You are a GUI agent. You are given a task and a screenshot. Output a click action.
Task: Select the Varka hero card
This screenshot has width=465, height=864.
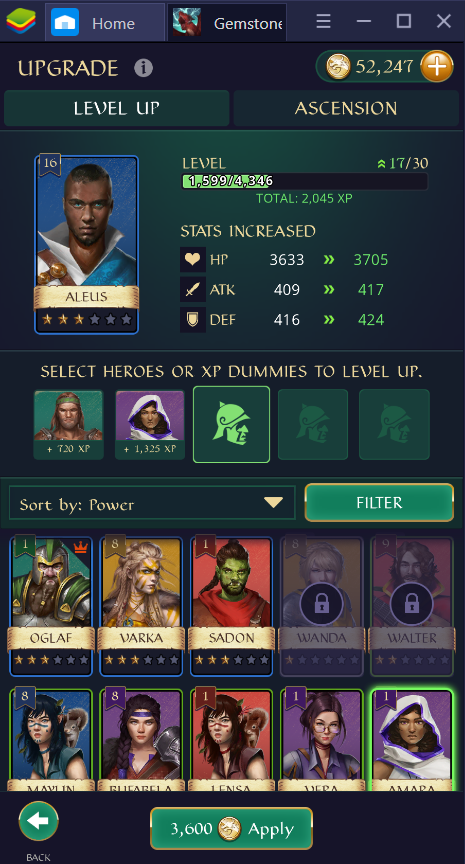[x=141, y=606]
